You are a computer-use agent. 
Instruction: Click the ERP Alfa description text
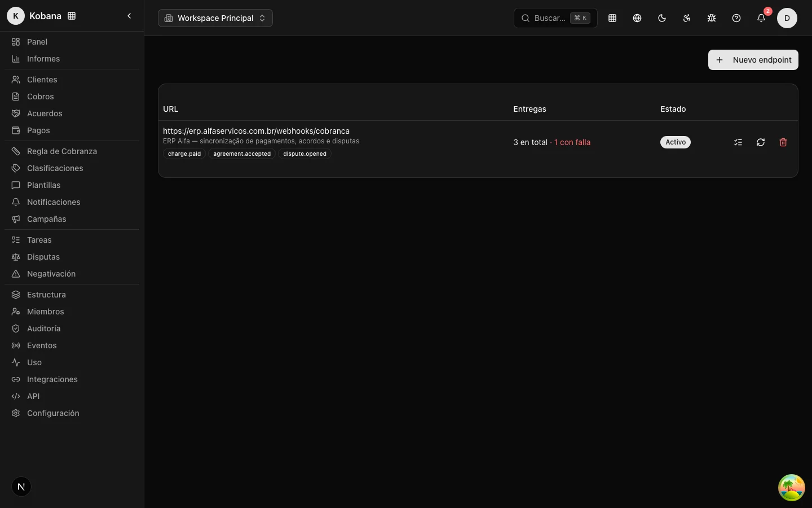(261, 141)
